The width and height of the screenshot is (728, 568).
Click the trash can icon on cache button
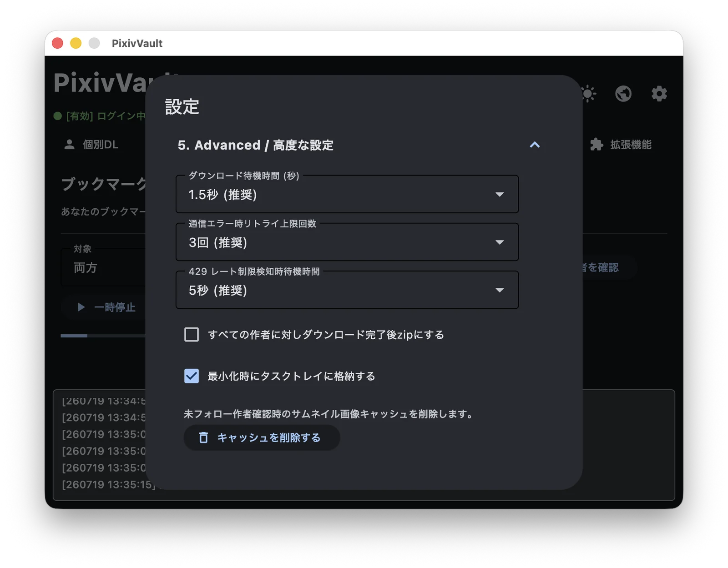pyautogui.click(x=203, y=437)
